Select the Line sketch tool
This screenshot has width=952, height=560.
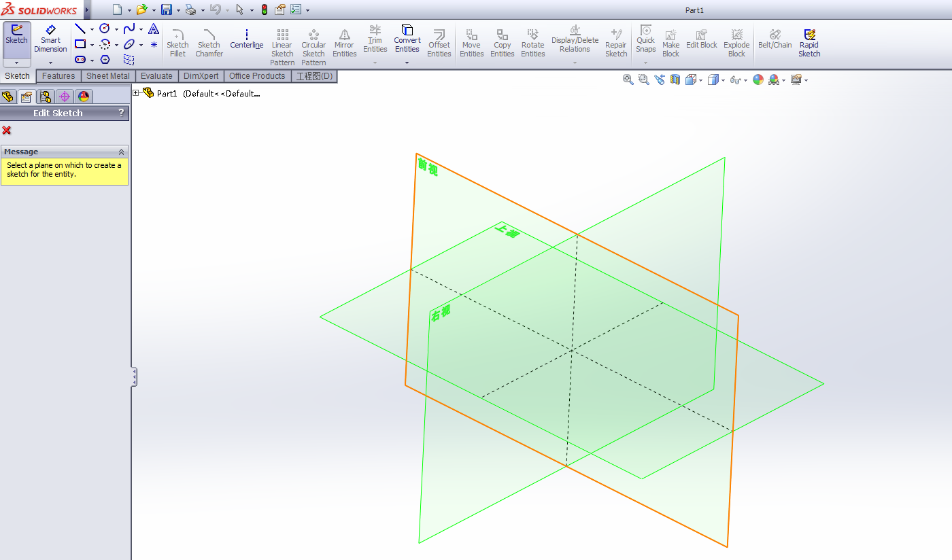click(80, 29)
